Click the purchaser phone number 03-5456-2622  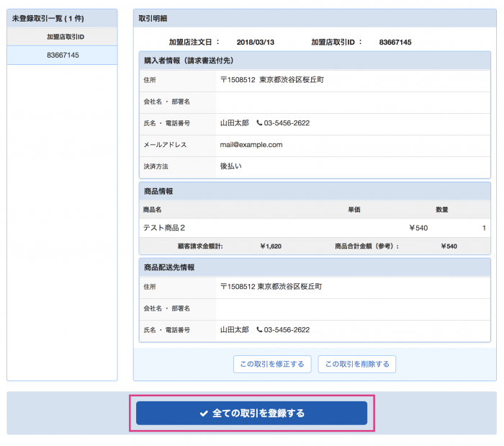[x=287, y=123]
